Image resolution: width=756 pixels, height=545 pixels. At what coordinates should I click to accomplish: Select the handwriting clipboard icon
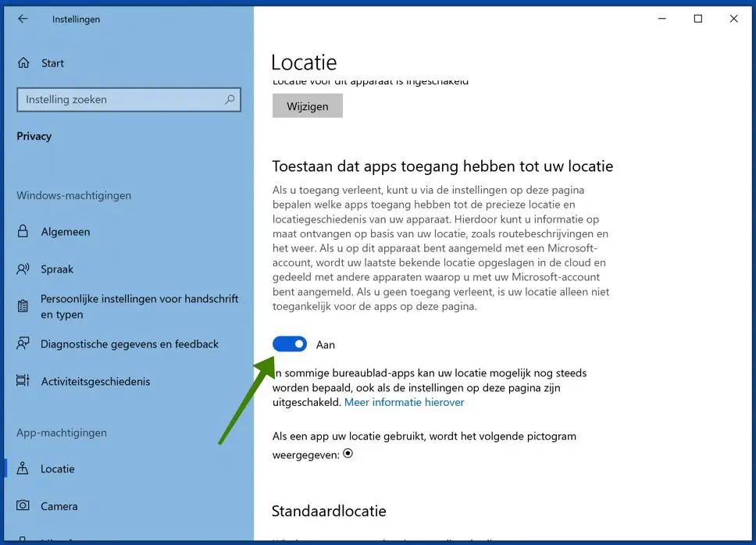(23, 306)
